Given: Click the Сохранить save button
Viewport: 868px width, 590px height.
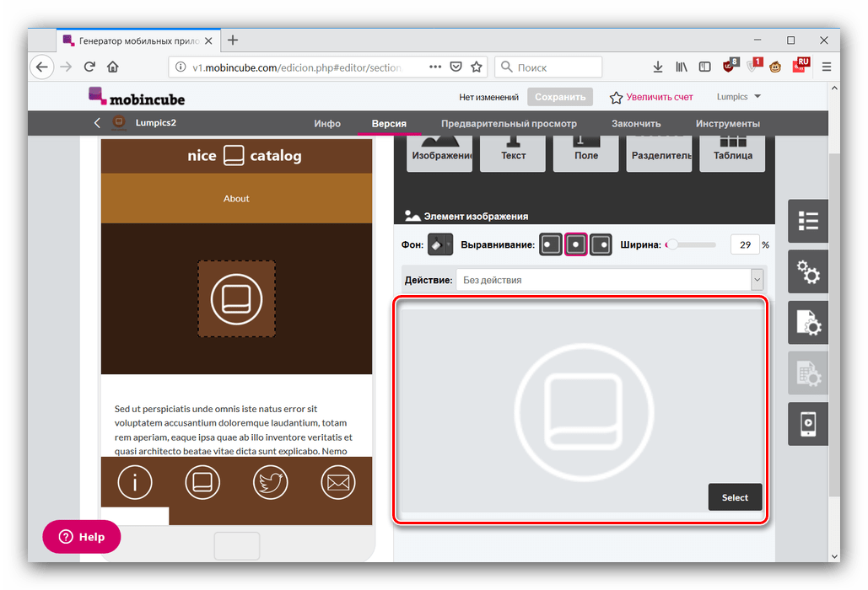Looking at the screenshot, I should 559,97.
